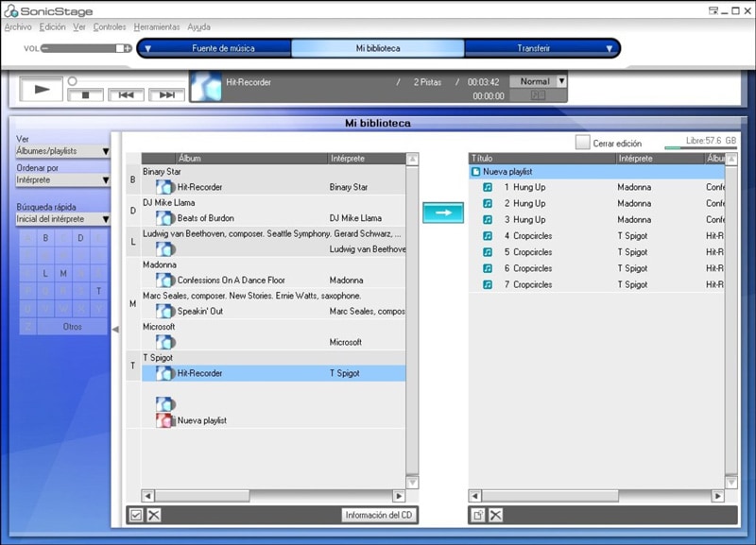The width and height of the screenshot is (756, 545).
Task: Click the transfer arrow to add to playlist
Action: click(443, 213)
